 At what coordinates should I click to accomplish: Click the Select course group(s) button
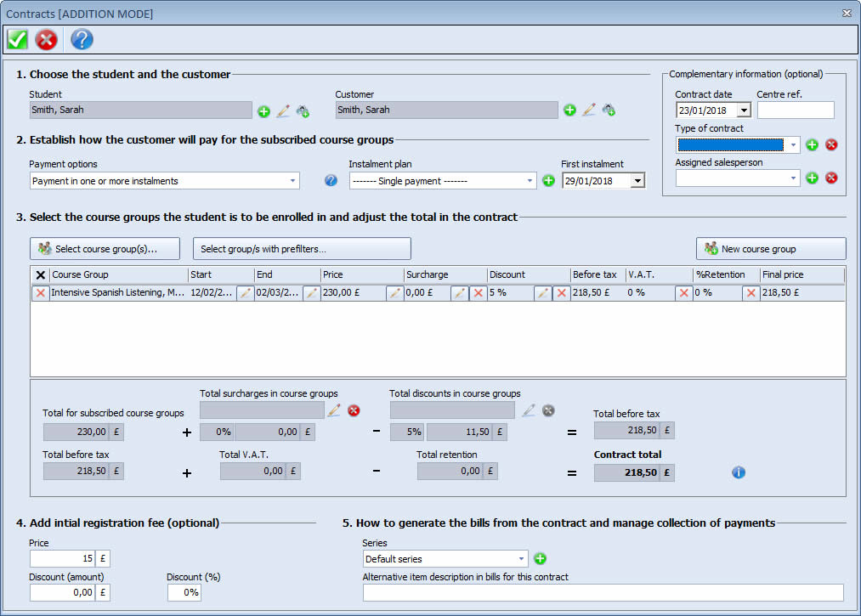(x=105, y=249)
